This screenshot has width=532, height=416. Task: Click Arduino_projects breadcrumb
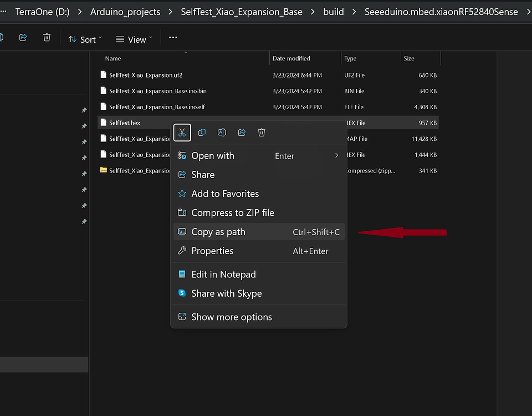(x=125, y=12)
